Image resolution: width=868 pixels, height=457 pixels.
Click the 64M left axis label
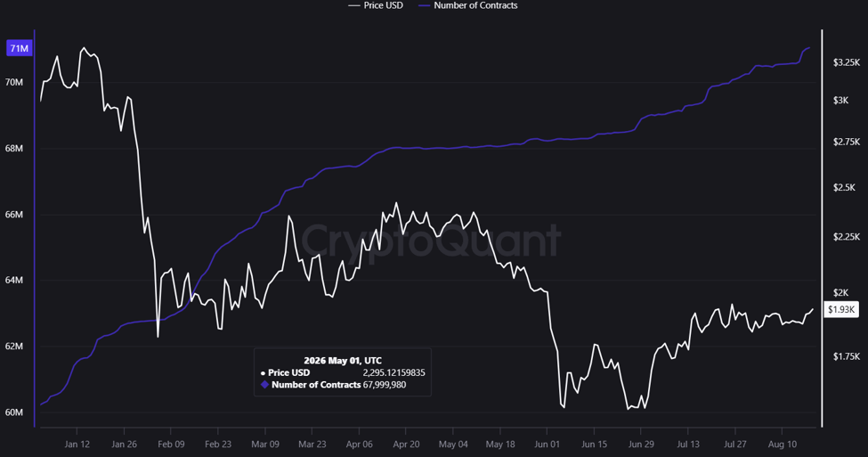14,281
